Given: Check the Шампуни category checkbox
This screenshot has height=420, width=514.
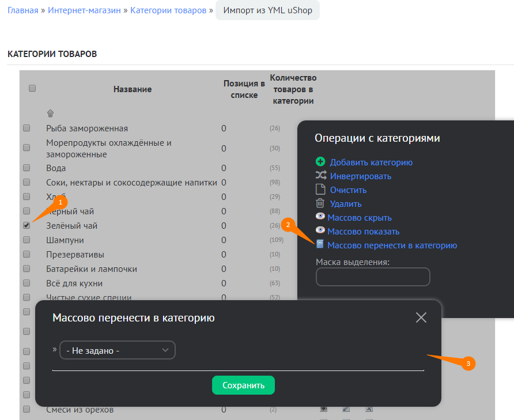Looking at the screenshot, I should click(x=27, y=240).
